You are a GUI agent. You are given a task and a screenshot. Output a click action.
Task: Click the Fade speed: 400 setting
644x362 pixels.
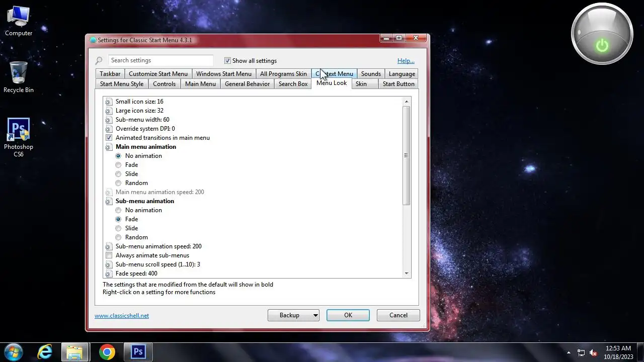[136, 274]
